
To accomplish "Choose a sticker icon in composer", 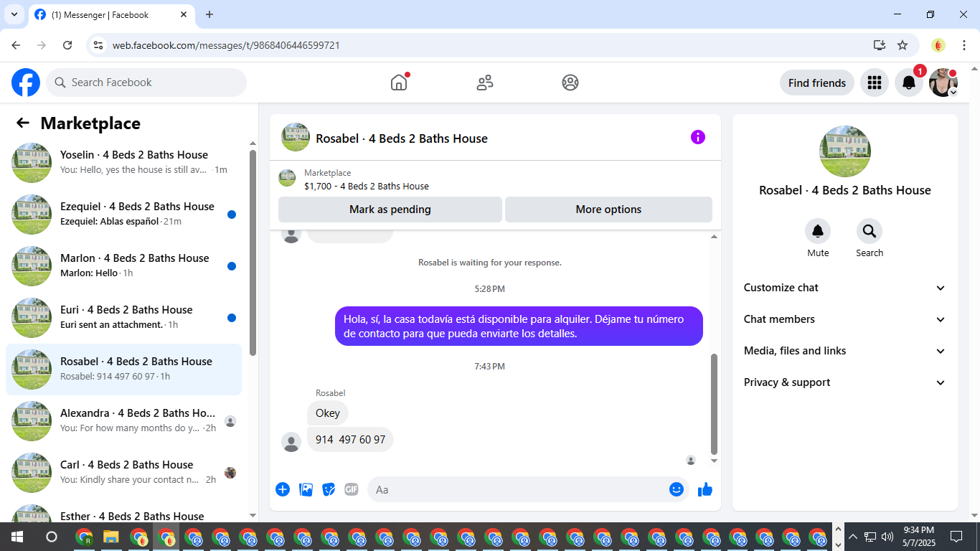I will 329,489.
